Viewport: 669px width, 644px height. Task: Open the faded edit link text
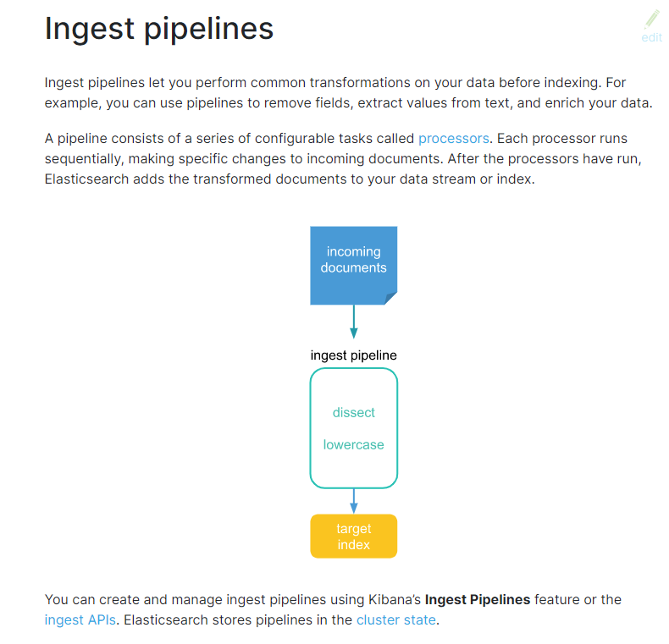pos(651,38)
